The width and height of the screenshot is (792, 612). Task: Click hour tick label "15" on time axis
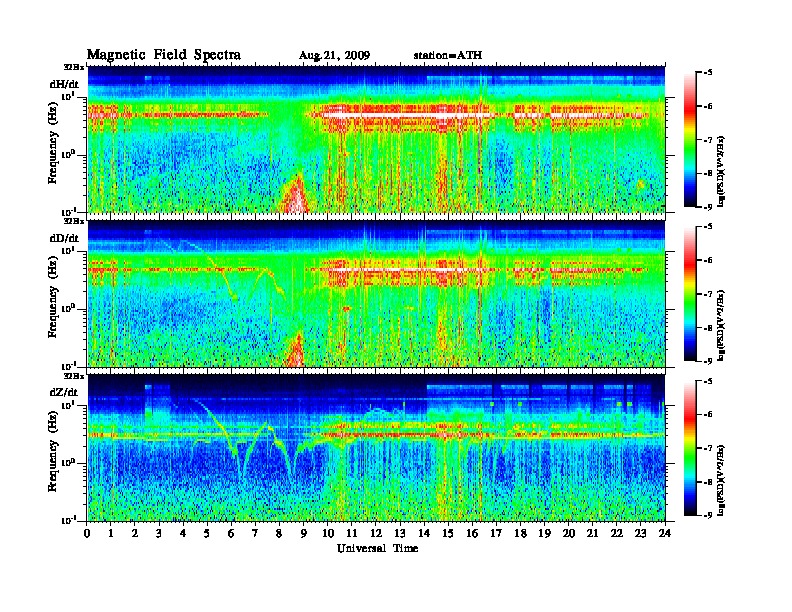[x=448, y=533]
